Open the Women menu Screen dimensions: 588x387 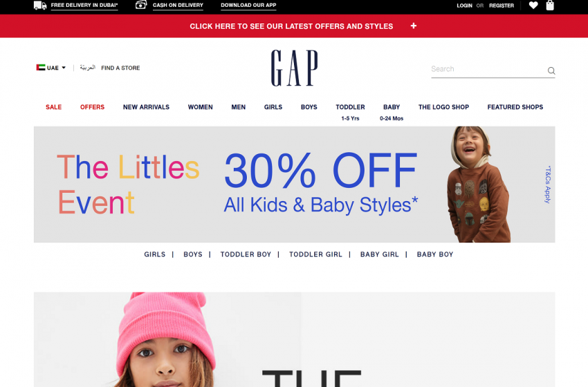coord(200,107)
